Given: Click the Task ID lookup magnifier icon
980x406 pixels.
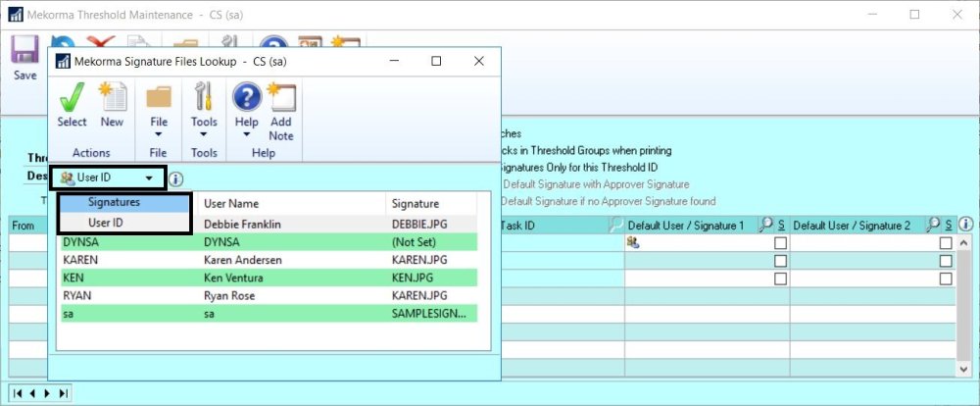Looking at the screenshot, I should (x=616, y=226).
